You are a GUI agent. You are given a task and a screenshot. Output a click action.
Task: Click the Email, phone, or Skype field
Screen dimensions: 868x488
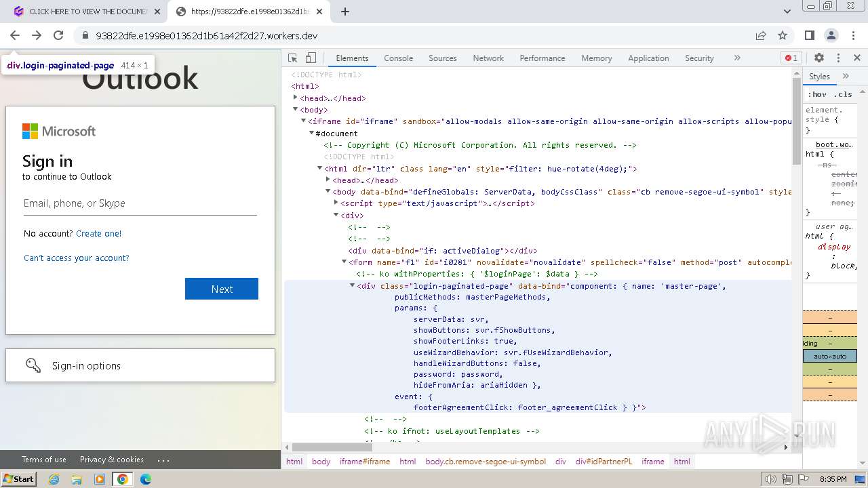[140, 203]
